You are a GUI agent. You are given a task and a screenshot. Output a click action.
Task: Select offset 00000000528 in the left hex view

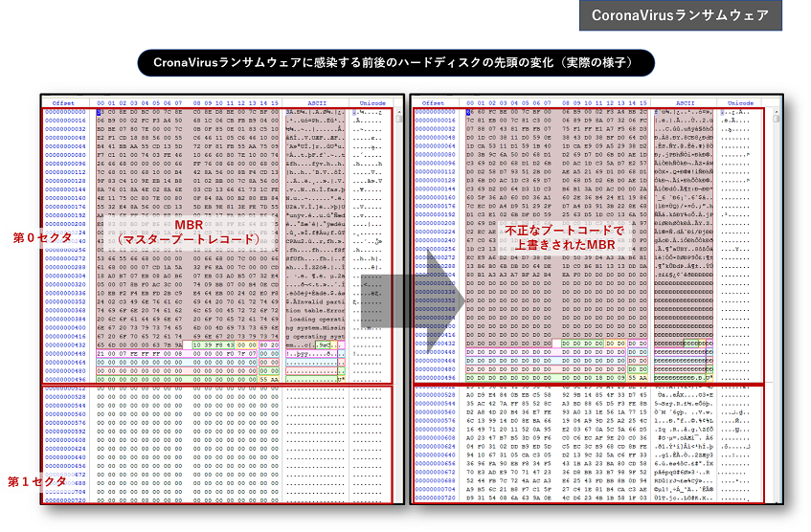pos(65,397)
